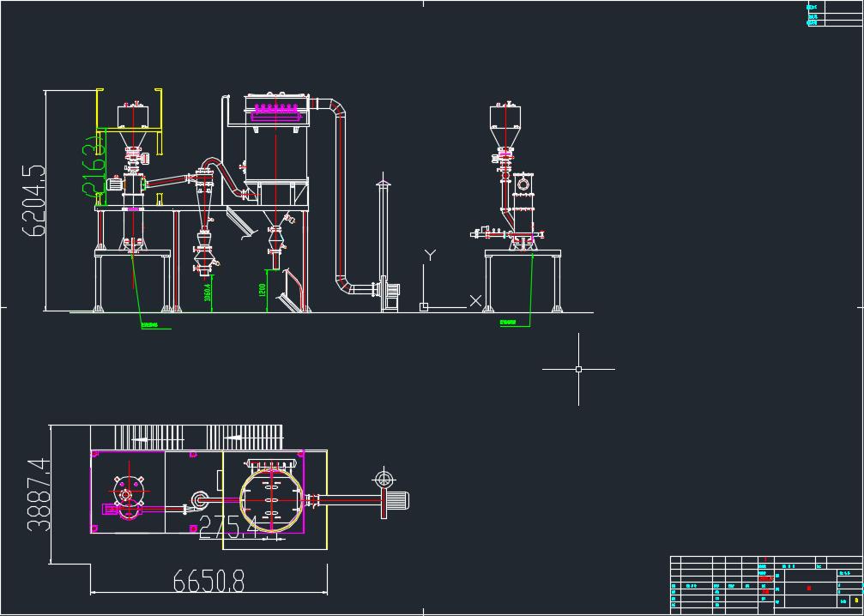
Task: Click the 3887.4 vertical dimension text
Action: click(39, 494)
